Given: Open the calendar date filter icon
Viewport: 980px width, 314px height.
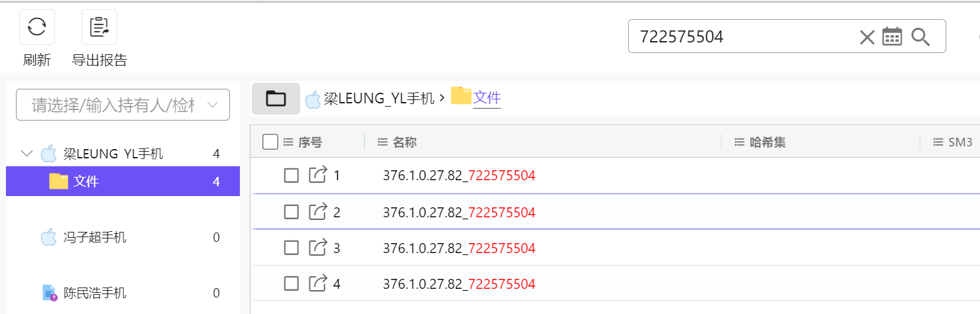Looking at the screenshot, I should [893, 37].
